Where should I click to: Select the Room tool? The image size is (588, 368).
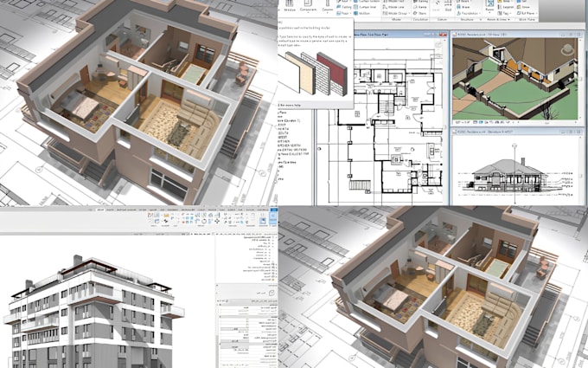coord(489,5)
